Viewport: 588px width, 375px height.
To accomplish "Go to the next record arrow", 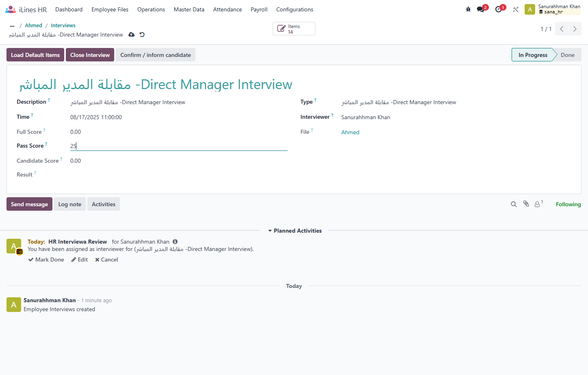I will click(x=575, y=29).
